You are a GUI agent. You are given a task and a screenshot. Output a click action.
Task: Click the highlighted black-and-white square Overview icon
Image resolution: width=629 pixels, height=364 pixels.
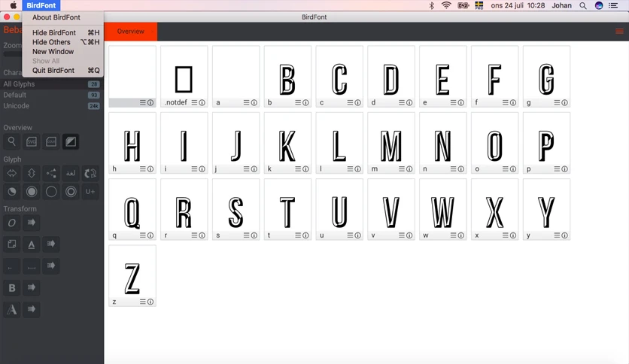tap(71, 141)
